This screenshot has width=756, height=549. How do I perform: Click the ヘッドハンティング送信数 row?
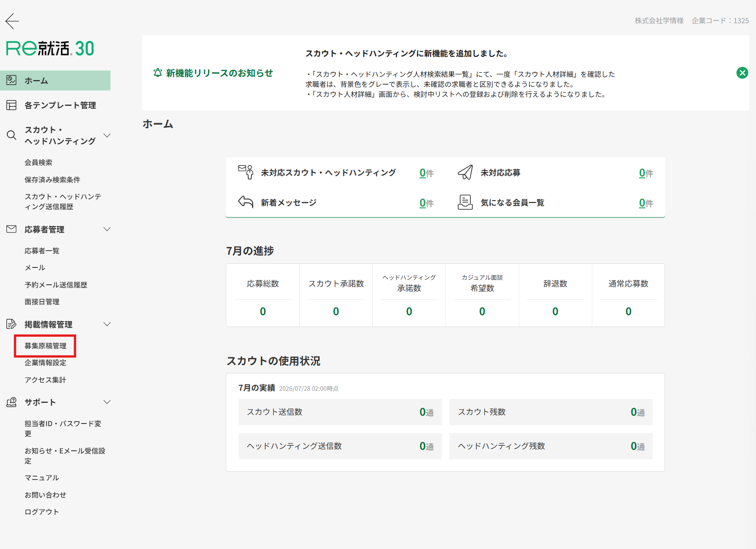click(x=340, y=446)
